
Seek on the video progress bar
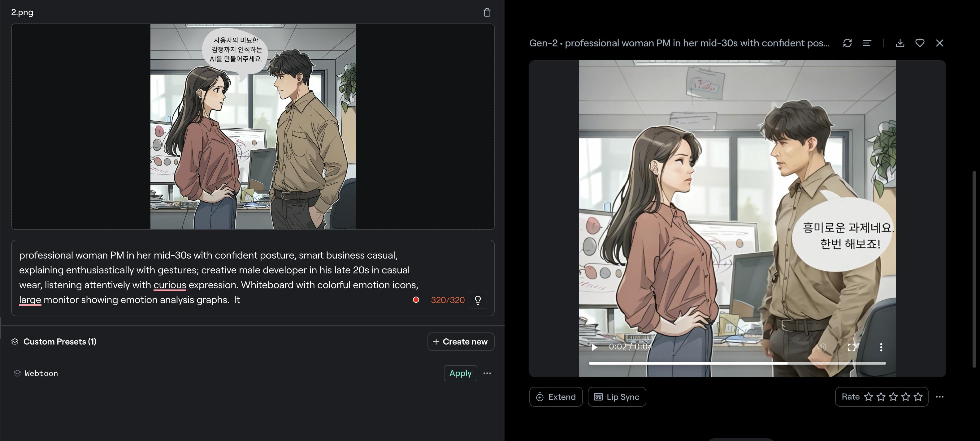click(737, 363)
